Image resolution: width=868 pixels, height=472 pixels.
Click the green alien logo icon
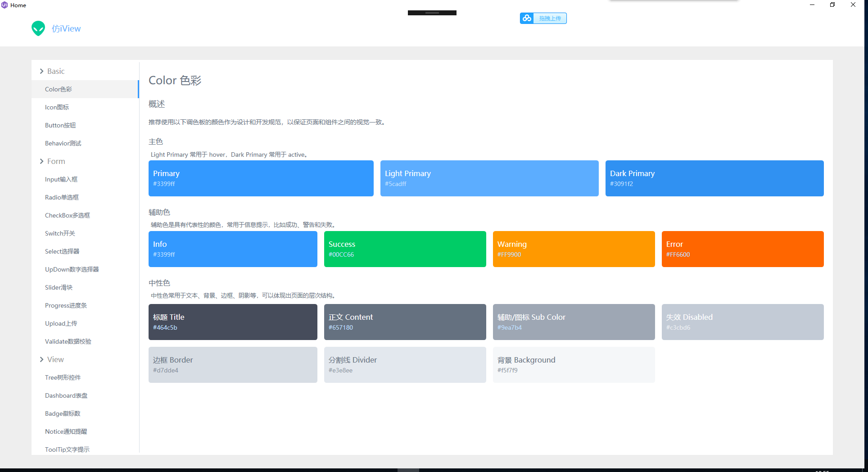38,28
